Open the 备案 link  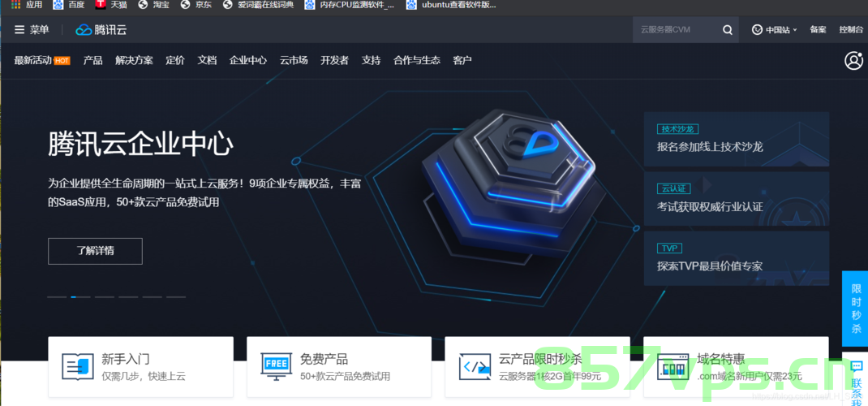[x=818, y=30]
